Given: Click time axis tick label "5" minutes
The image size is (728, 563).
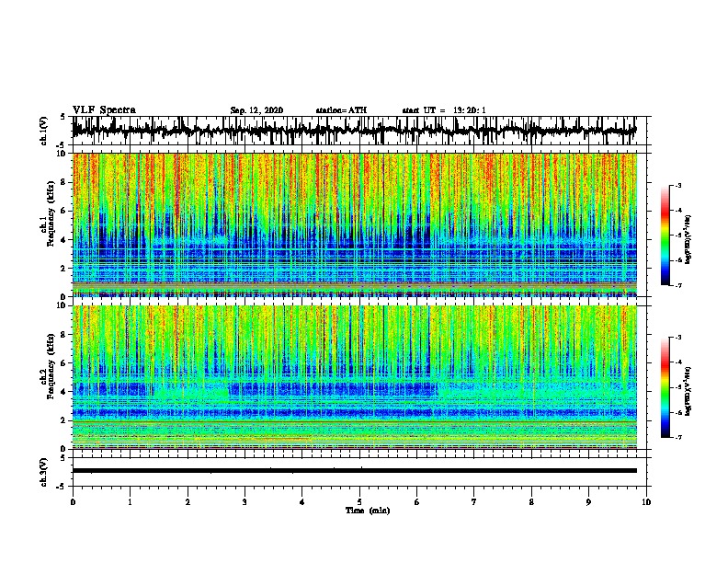Looking at the screenshot, I should [x=359, y=502].
